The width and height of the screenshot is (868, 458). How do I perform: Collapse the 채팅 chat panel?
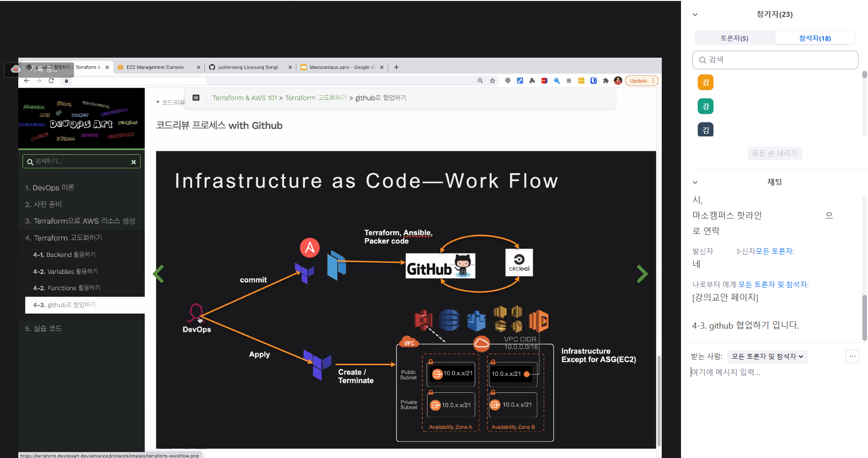(695, 182)
